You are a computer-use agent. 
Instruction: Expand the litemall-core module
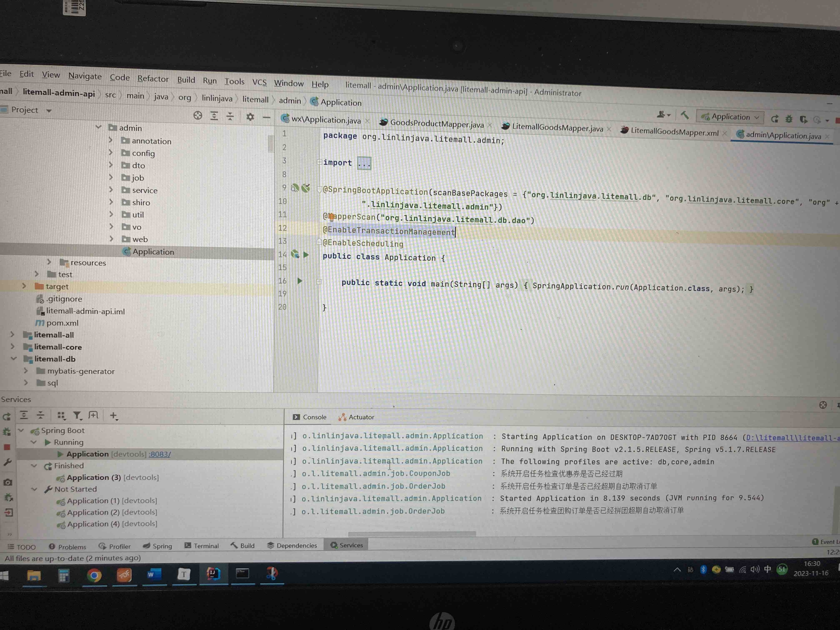pos(12,346)
